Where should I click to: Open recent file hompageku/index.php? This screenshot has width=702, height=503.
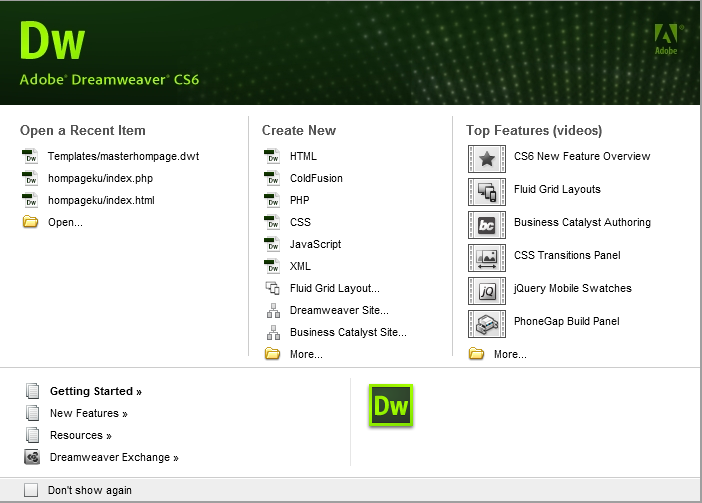(101, 178)
